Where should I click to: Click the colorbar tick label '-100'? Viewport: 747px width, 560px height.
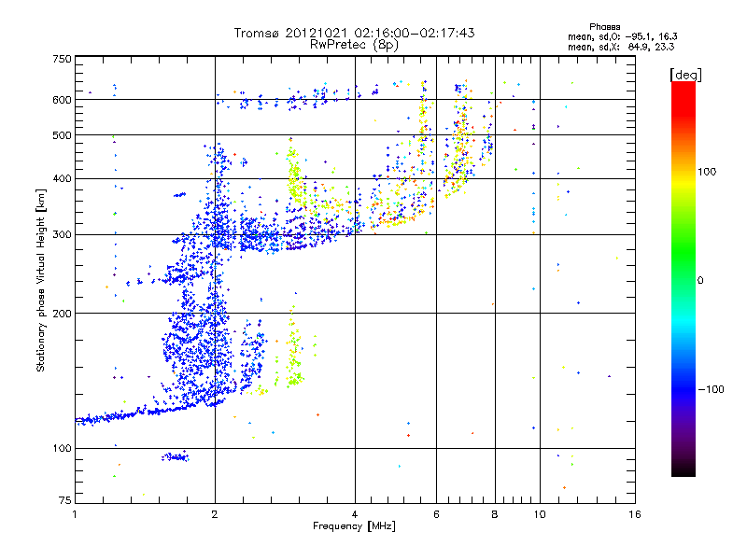(711, 389)
